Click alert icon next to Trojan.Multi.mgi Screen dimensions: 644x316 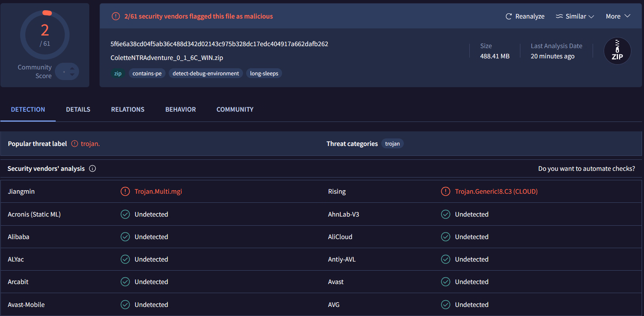coord(125,191)
